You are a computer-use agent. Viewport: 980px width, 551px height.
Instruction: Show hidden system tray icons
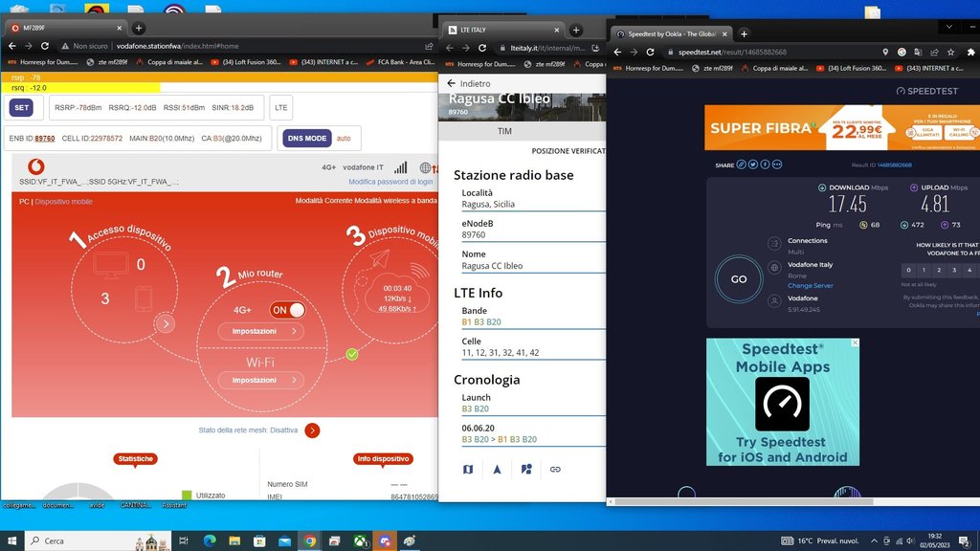click(x=874, y=541)
